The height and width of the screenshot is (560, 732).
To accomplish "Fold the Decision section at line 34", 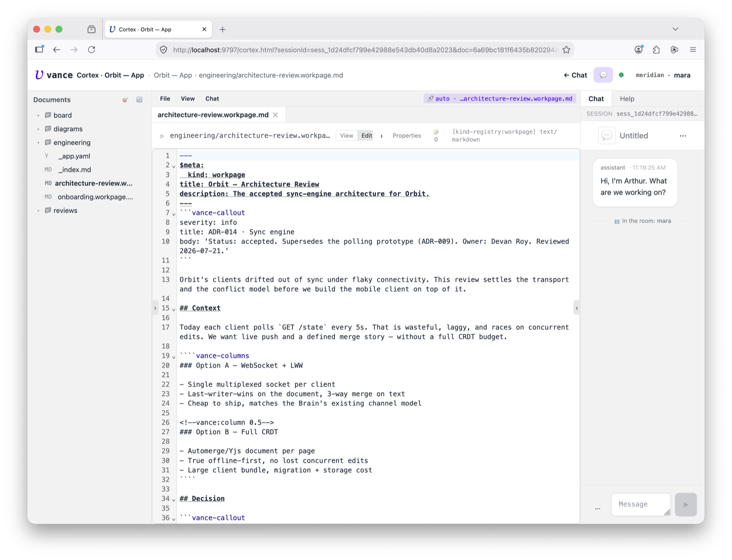I will click(x=174, y=500).
